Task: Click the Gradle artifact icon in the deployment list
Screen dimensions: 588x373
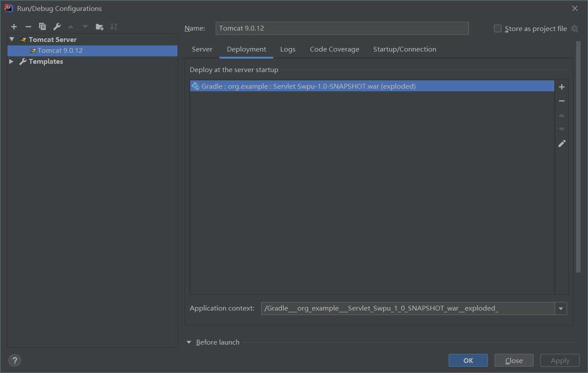Action: pos(195,86)
